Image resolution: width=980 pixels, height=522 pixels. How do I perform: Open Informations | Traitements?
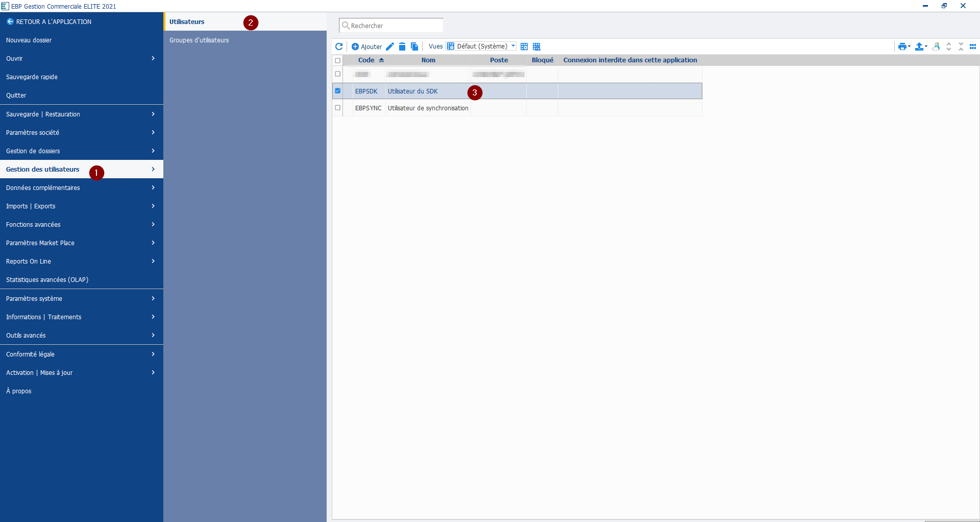click(82, 317)
